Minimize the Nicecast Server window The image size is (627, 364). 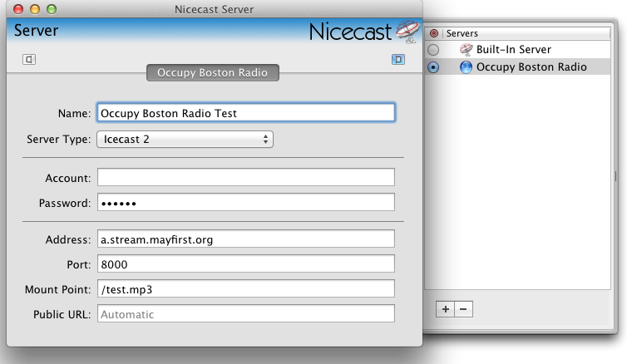(35, 9)
